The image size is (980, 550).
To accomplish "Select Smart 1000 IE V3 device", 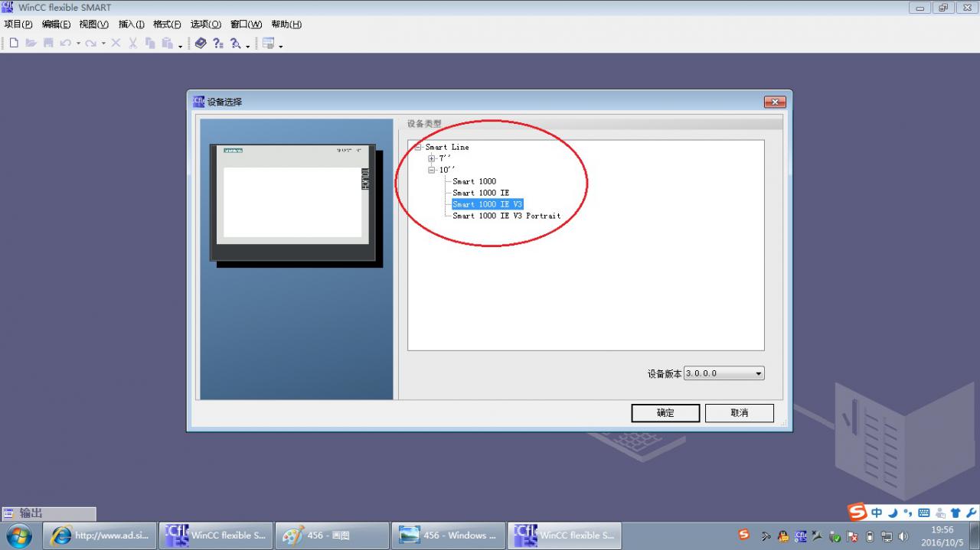I will 487,204.
